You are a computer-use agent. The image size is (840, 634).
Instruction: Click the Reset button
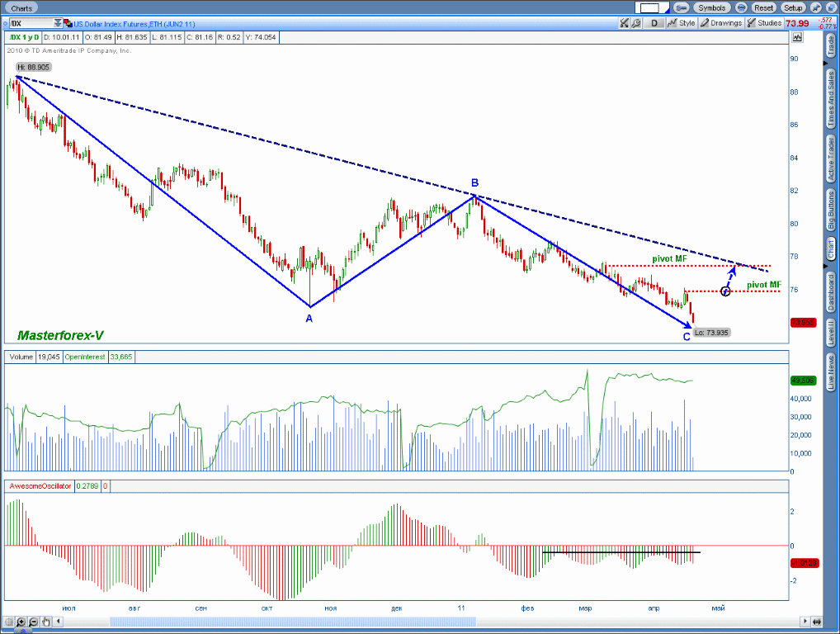tap(763, 8)
